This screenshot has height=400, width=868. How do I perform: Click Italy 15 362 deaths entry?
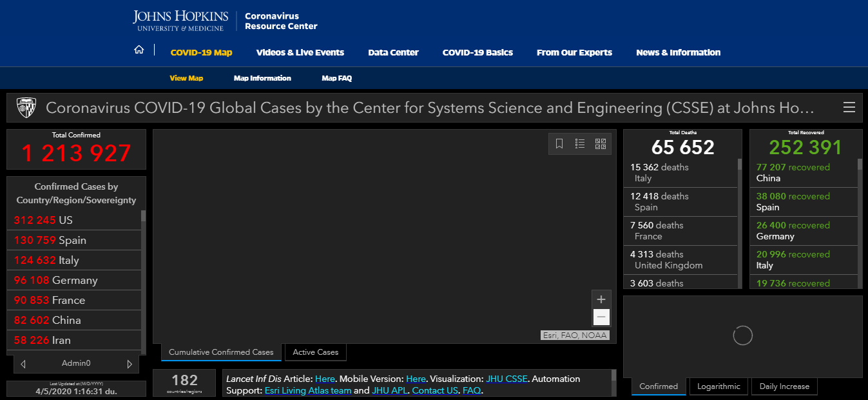(680, 173)
